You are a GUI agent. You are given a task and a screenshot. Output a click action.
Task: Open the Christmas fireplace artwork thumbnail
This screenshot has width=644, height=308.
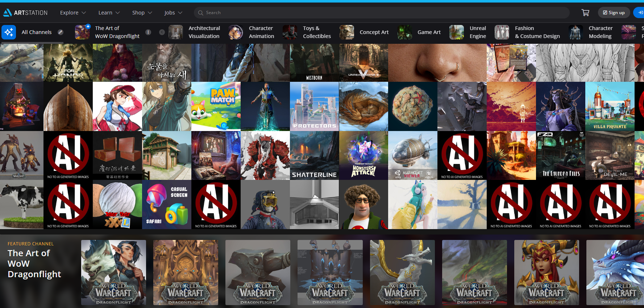click(22, 106)
